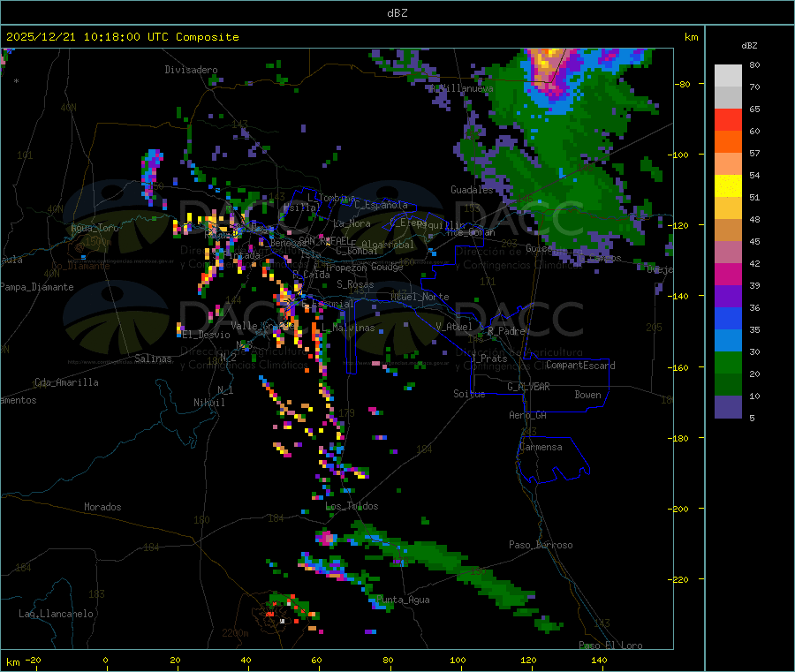Click the Divisadero place label
Viewport: 795px width, 672px height.
pos(191,70)
